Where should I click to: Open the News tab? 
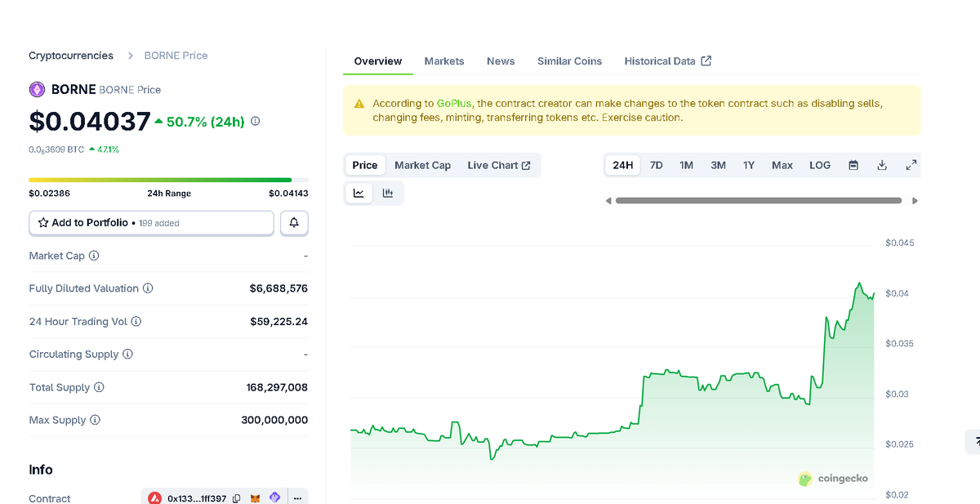[501, 61]
